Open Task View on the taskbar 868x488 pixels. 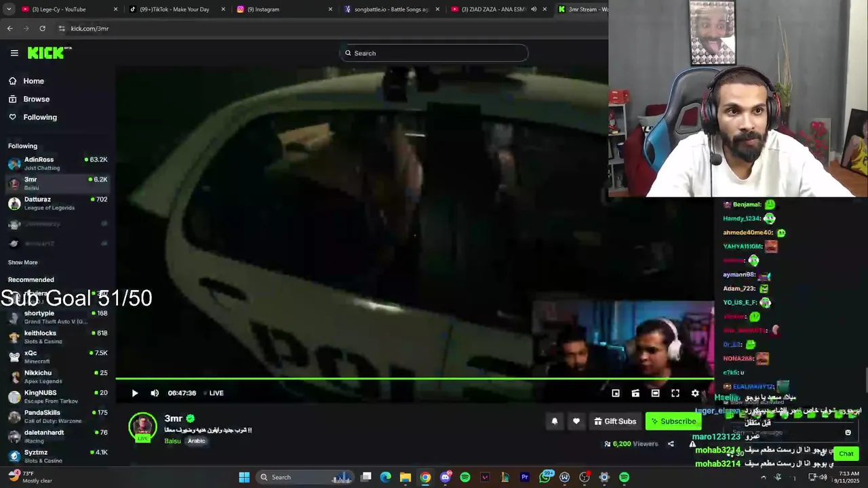pyautogui.click(x=366, y=477)
